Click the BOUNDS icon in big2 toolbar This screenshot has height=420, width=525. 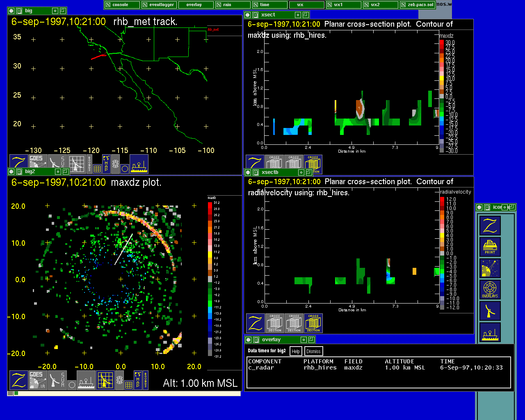146,380
